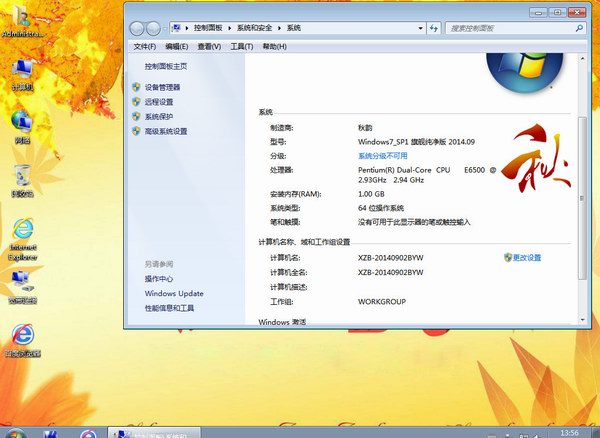Click the shield icon beside 更改设置
Image resolution: width=600 pixels, height=438 pixels.
click(x=508, y=257)
